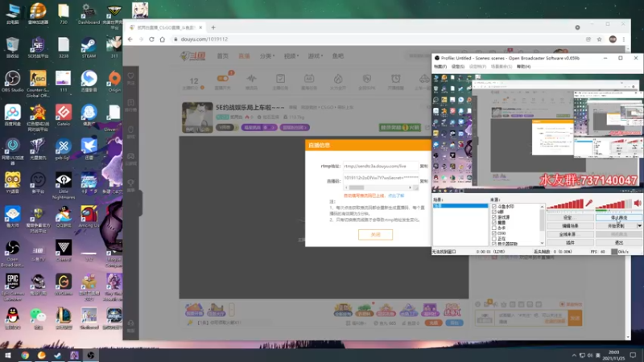
Task: Select the Origin desktop shortcut
Action: click(x=114, y=81)
